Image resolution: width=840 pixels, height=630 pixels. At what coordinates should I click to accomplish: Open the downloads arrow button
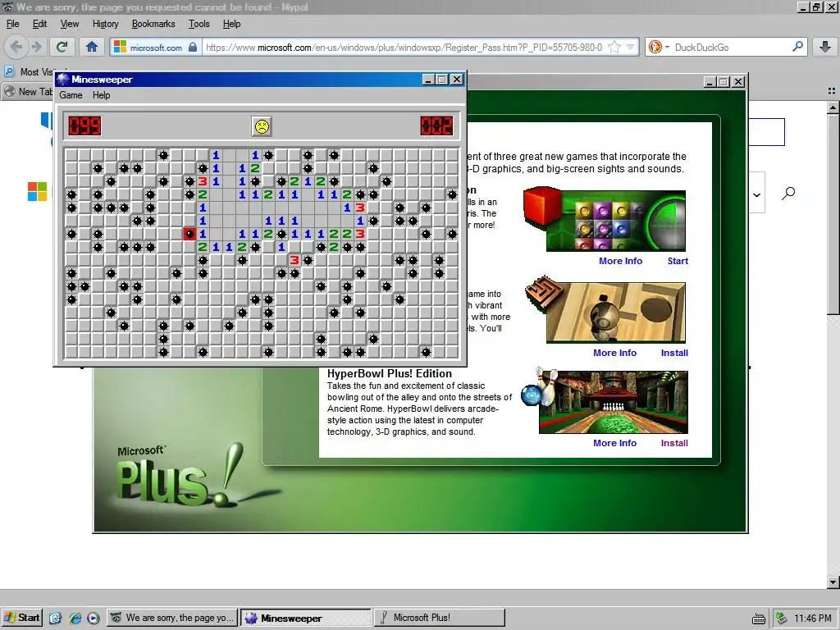pos(825,47)
